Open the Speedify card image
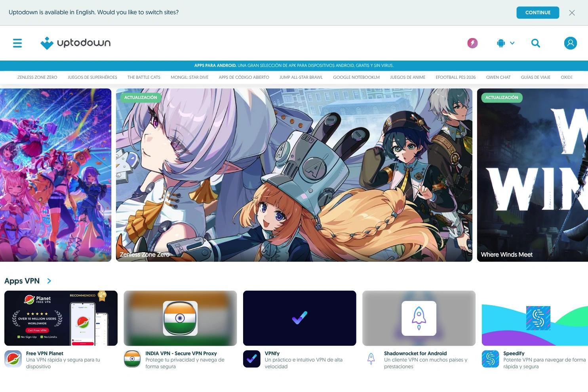Image resolution: width=588 pixels, height=392 pixels. point(535,318)
